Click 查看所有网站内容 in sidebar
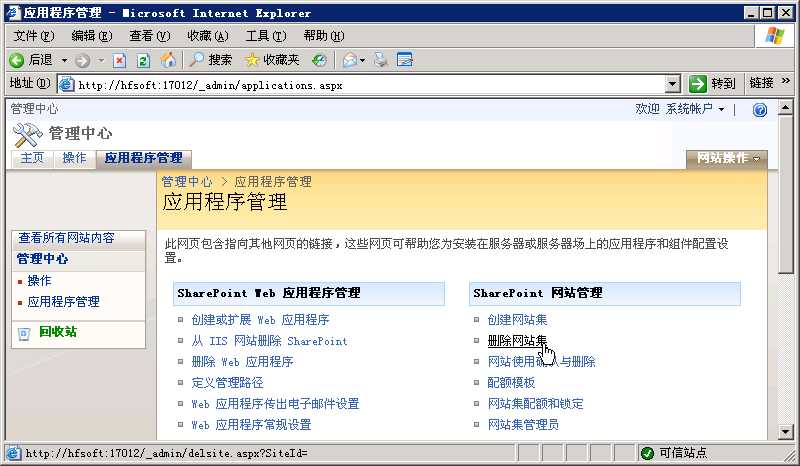This screenshot has height=466, width=800. tap(66, 238)
